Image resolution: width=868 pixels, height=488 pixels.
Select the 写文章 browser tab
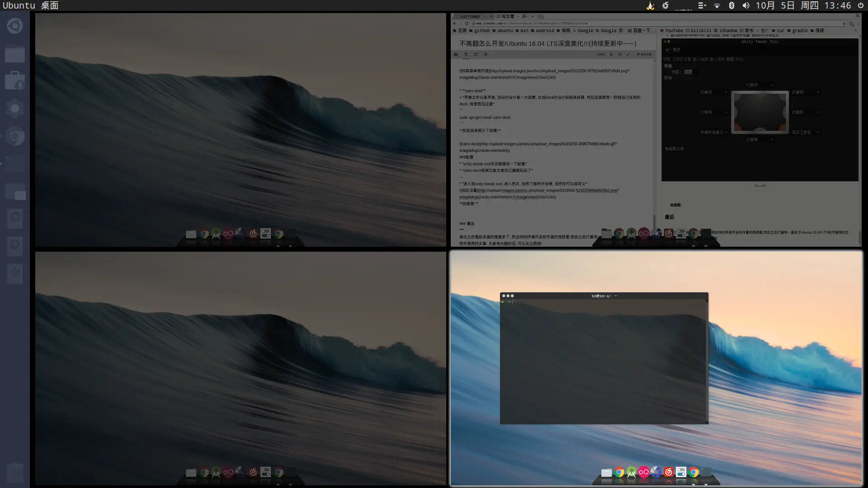click(x=508, y=16)
